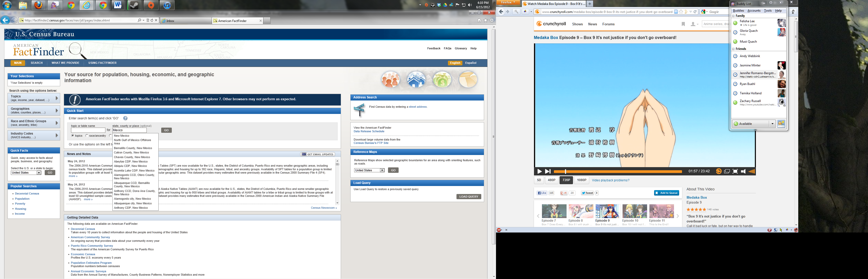Select the topics radio button
Screen dimensions: 868x279
click(73, 136)
